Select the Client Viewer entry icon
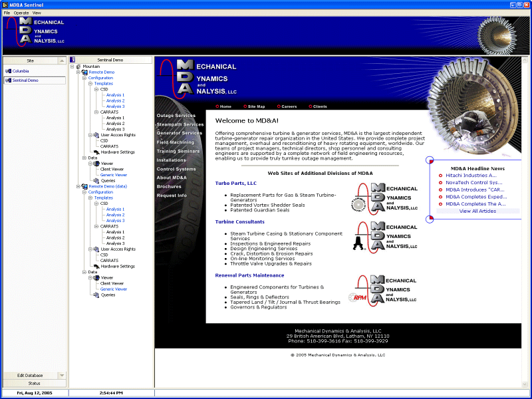This screenshot has height=399, width=532. pos(110,169)
